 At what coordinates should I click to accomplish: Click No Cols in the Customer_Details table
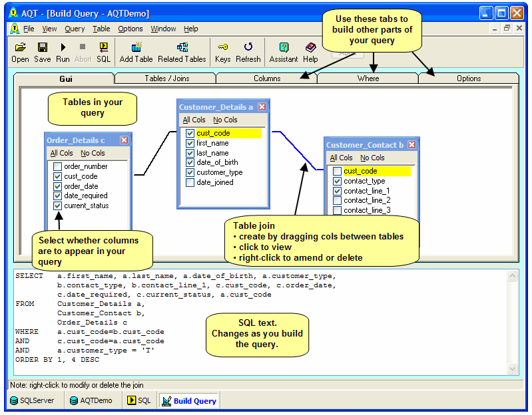click(225, 120)
